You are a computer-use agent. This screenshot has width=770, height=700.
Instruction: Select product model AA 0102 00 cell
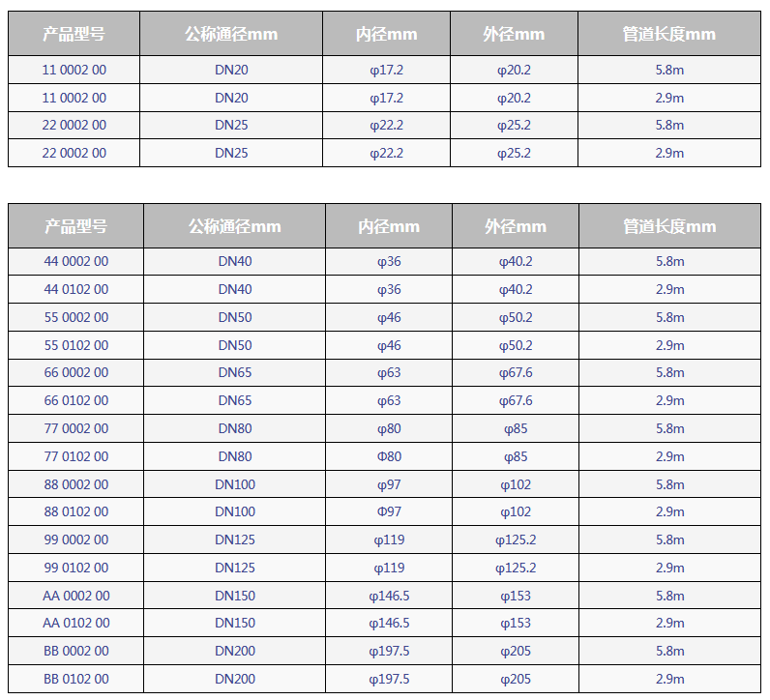click(x=76, y=623)
